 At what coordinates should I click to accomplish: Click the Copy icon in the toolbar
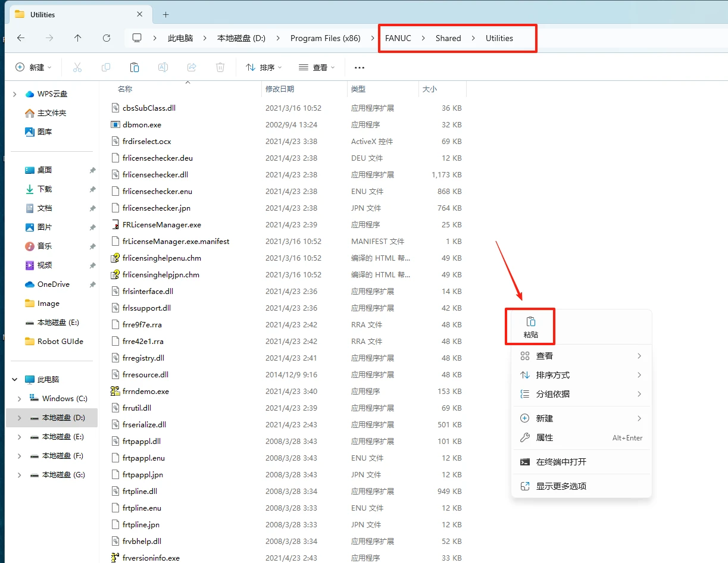[105, 67]
